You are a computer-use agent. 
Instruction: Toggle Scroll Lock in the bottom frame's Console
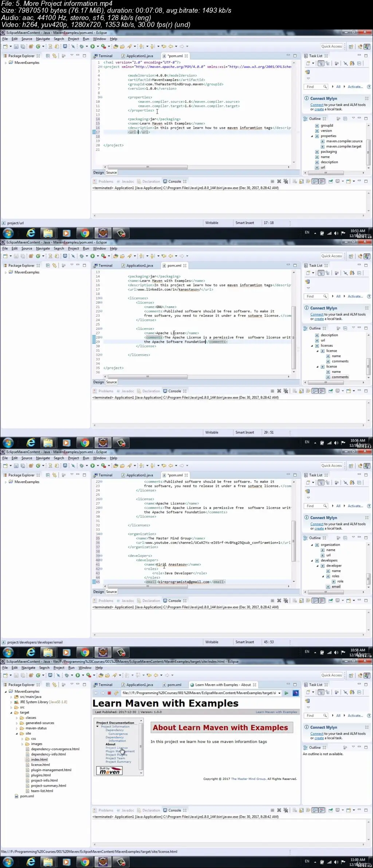[302, 810]
